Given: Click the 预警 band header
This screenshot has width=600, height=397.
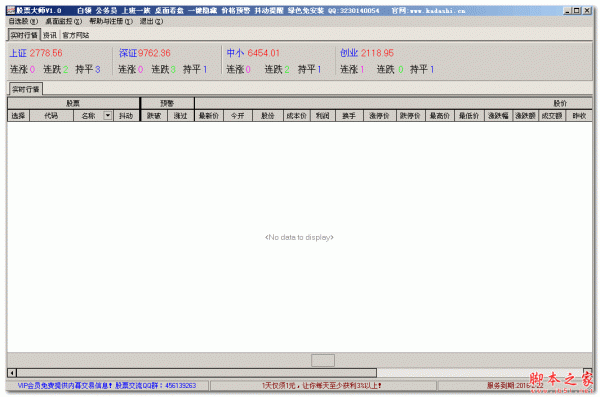Looking at the screenshot, I should 167,103.
